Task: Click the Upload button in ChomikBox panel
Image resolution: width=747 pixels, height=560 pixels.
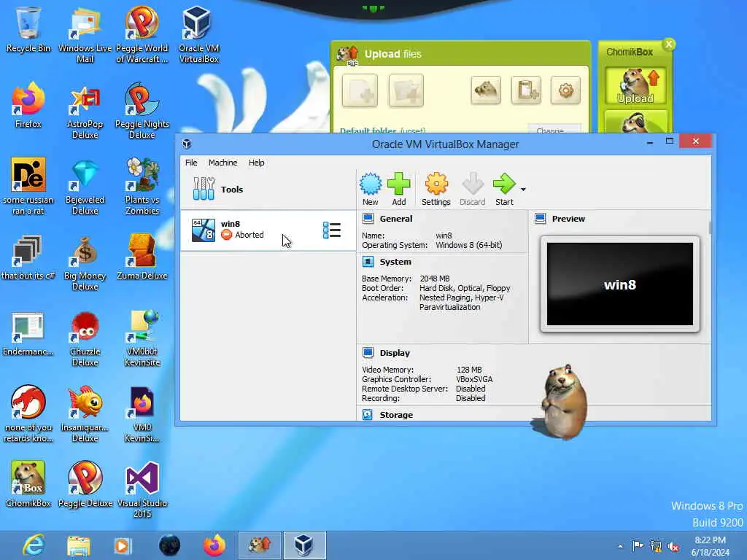Action: coord(635,86)
